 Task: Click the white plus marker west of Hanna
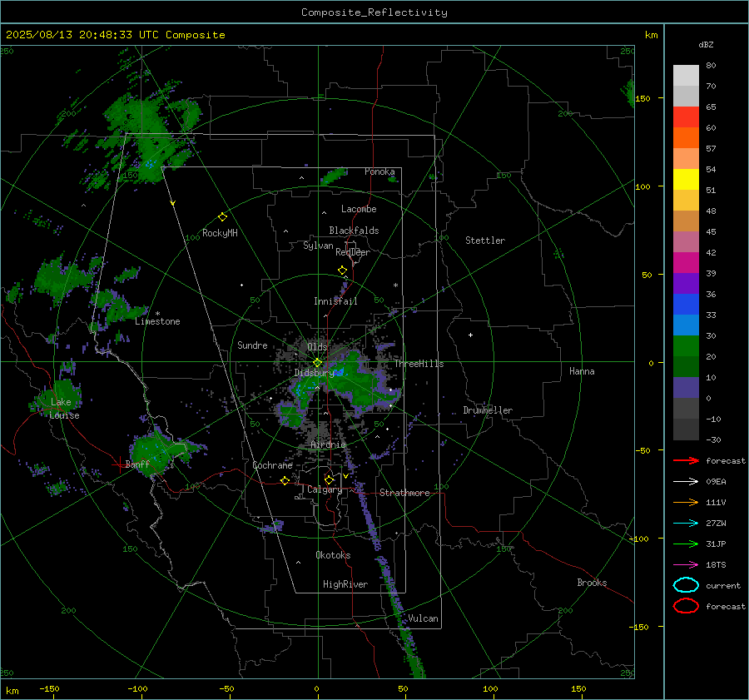pos(470,335)
